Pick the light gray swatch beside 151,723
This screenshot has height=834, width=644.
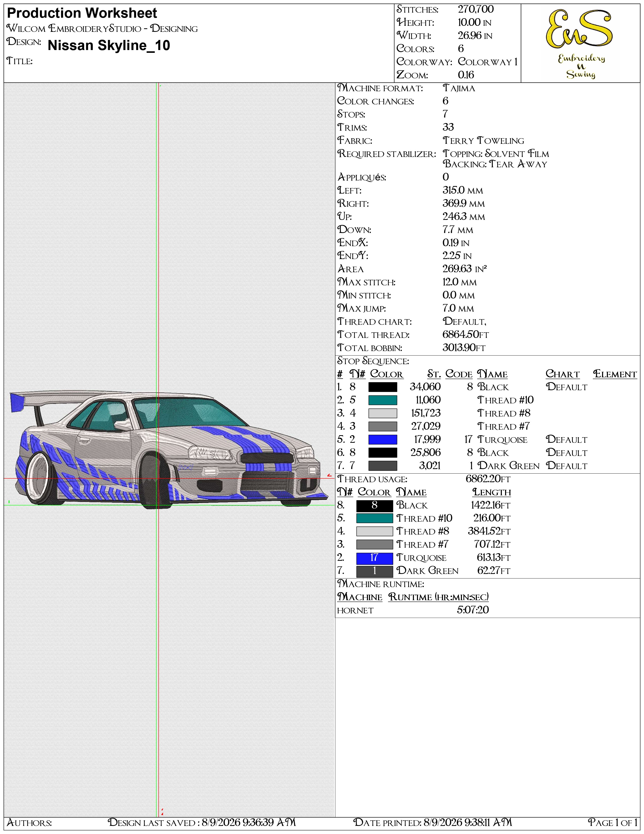click(383, 413)
